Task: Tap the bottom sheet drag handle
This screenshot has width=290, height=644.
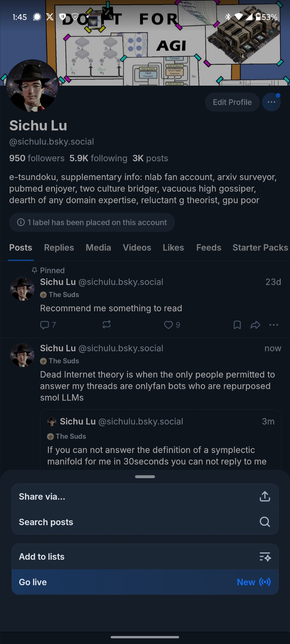Action: click(x=145, y=477)
